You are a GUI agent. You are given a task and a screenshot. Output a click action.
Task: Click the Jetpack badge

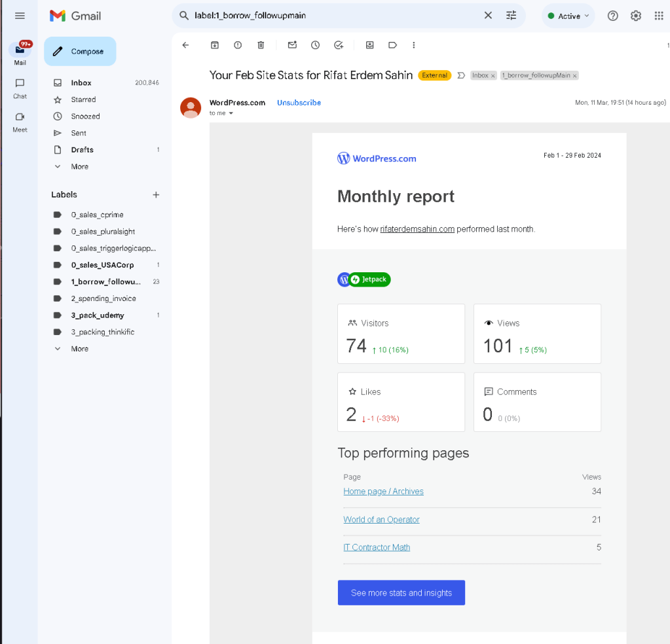pyautogui.click(x=364, y=279)
